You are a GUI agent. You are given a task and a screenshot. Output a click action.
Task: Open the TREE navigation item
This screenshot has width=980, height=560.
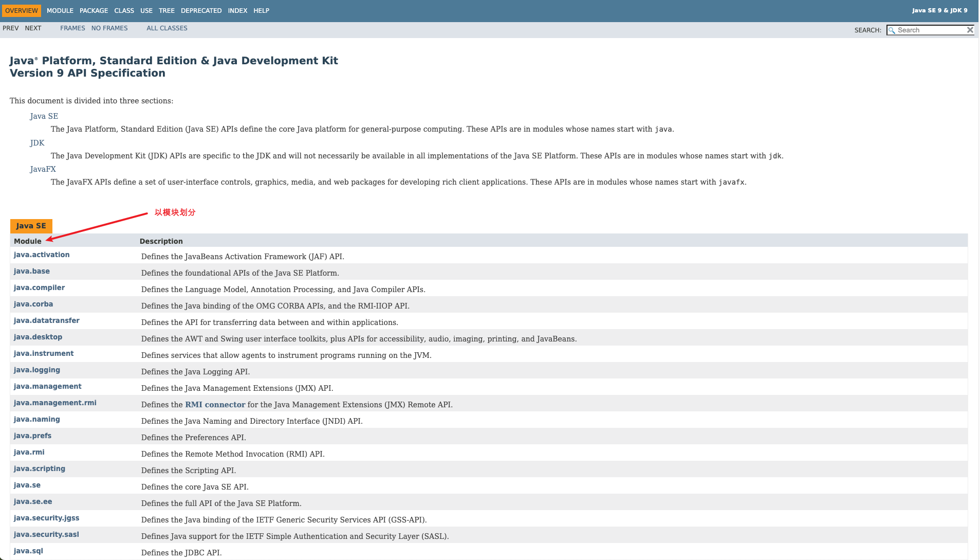tap(167, 11)
